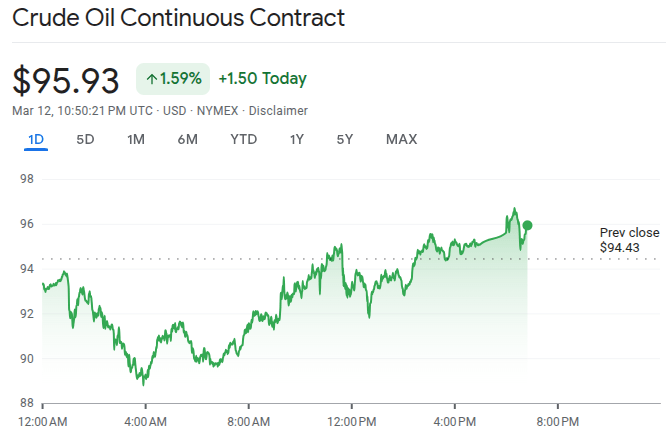The height and width of the screenshot is (437, 666).
Task: Switch to the 5D chart view
Action: 85,140
